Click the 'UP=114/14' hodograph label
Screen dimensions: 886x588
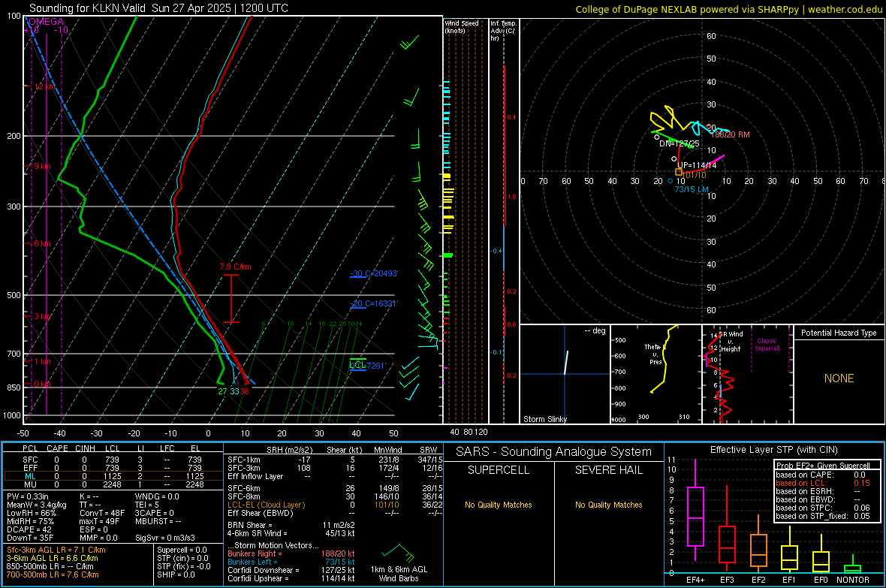point(697,165)
